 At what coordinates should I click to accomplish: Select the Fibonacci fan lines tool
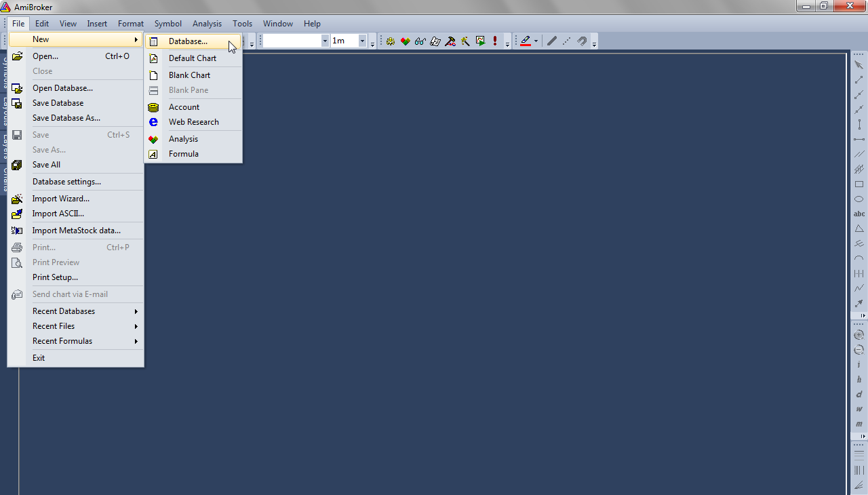tap(859, 485)
